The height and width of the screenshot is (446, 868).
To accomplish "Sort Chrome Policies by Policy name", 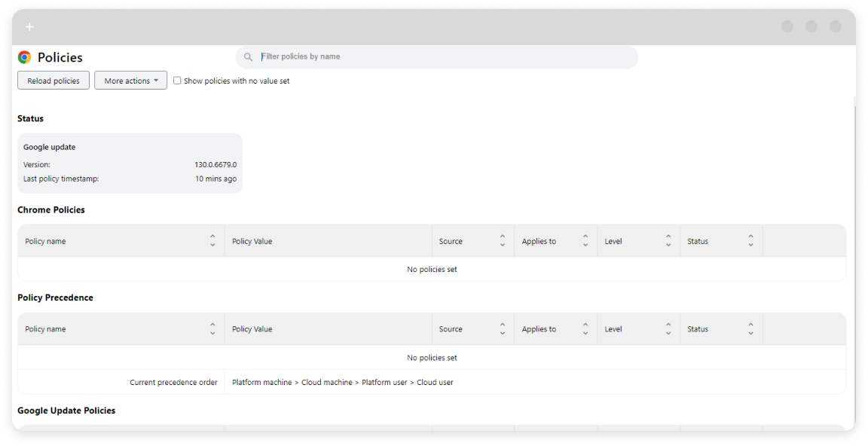I will [212, 241].
